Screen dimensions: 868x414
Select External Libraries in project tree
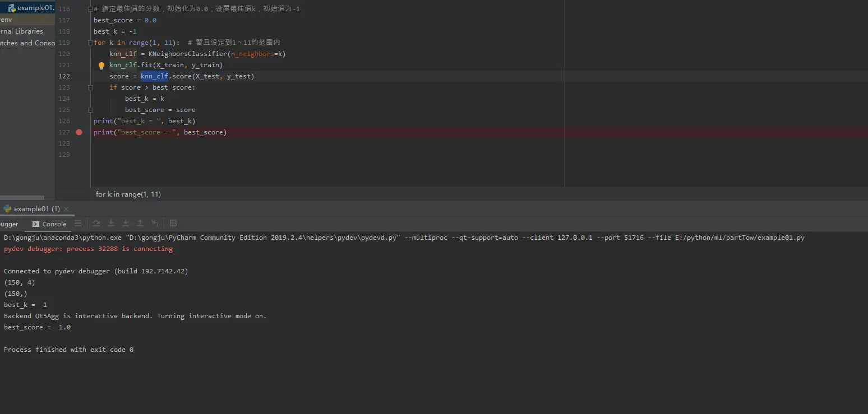click(21, 31)
